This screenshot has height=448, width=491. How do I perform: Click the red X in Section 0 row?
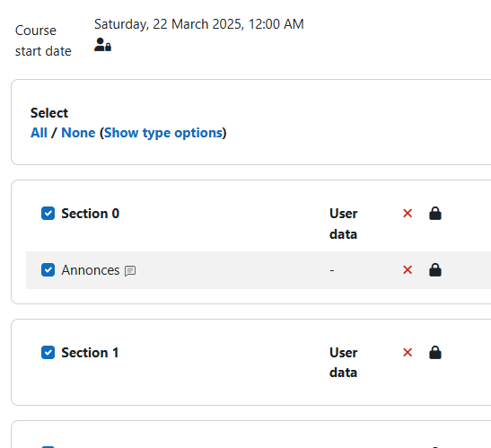[x=408, y=214]
